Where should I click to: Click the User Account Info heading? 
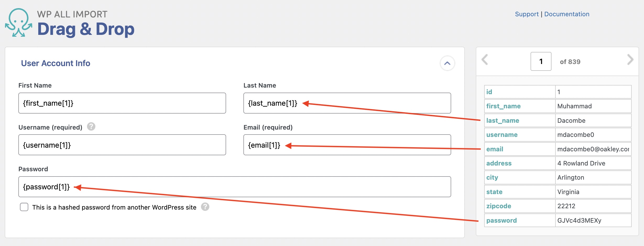click(56, 63)
